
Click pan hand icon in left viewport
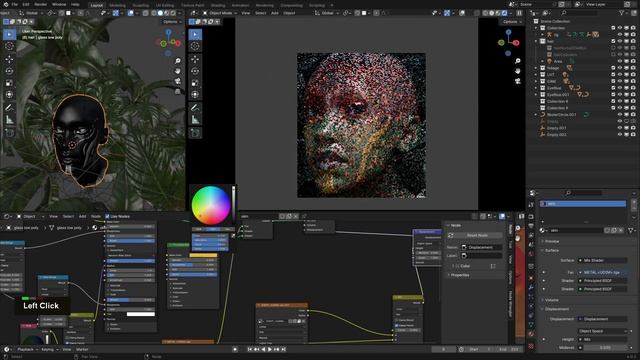tap(178, 71)
